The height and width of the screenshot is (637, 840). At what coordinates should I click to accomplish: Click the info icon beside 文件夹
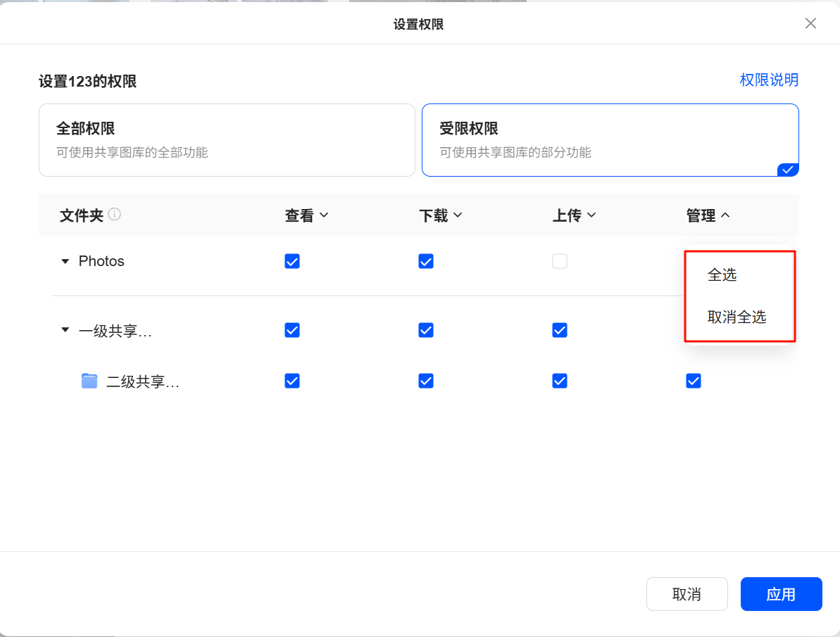click(x=115, y=215)
